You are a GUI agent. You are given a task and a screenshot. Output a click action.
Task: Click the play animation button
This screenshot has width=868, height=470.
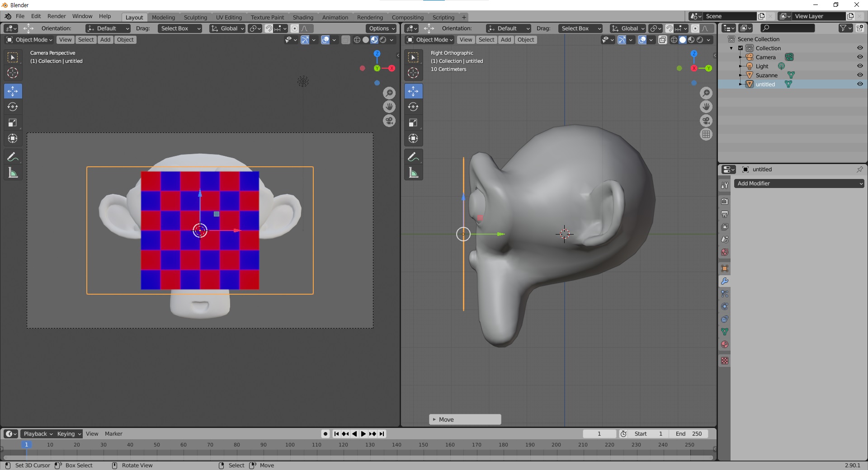363,434
